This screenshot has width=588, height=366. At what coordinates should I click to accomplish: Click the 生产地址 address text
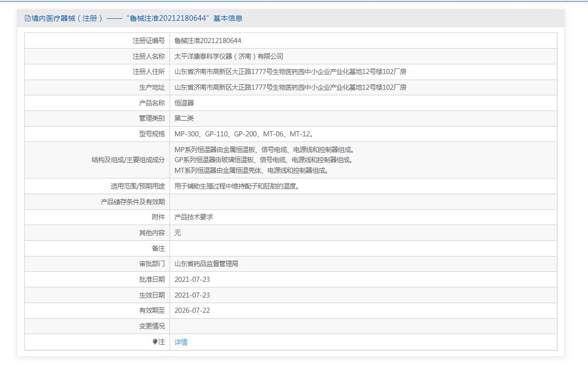(x=290, y=87)
